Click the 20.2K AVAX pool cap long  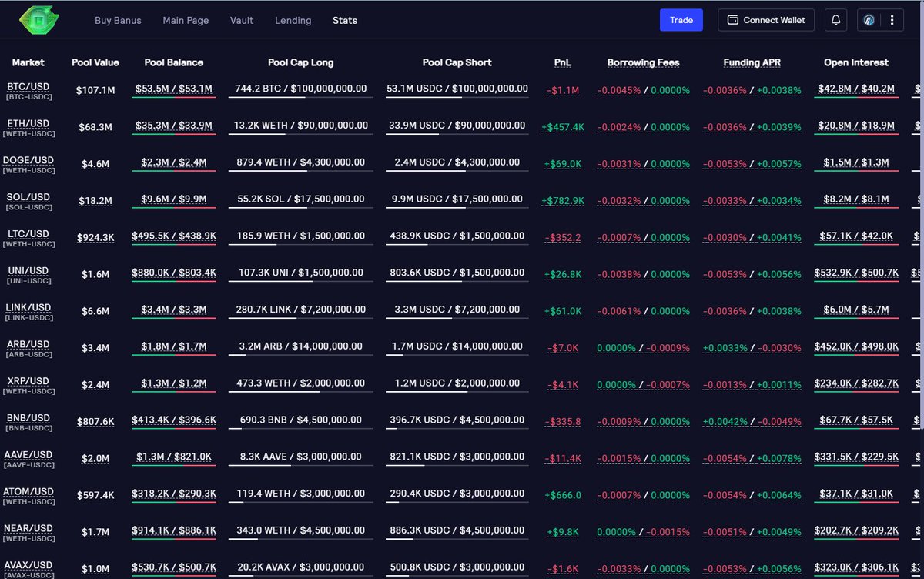pyautogui.click(x=301, y=567)
